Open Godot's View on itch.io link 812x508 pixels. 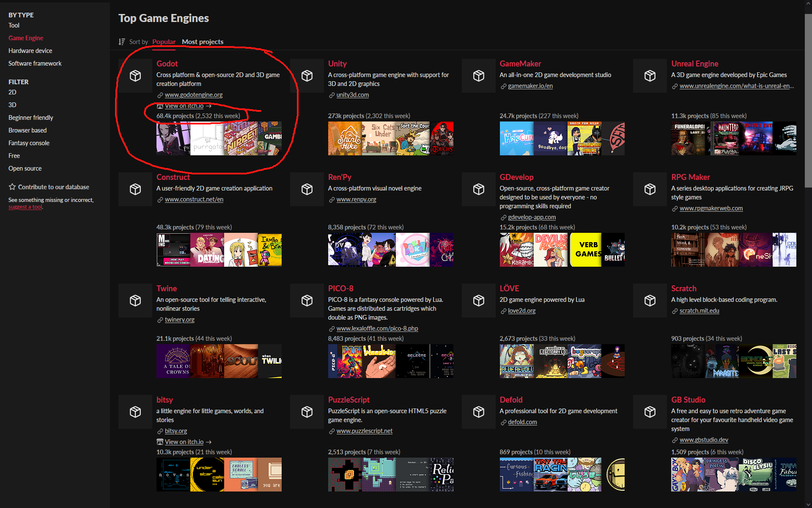(x=184, y=106)
